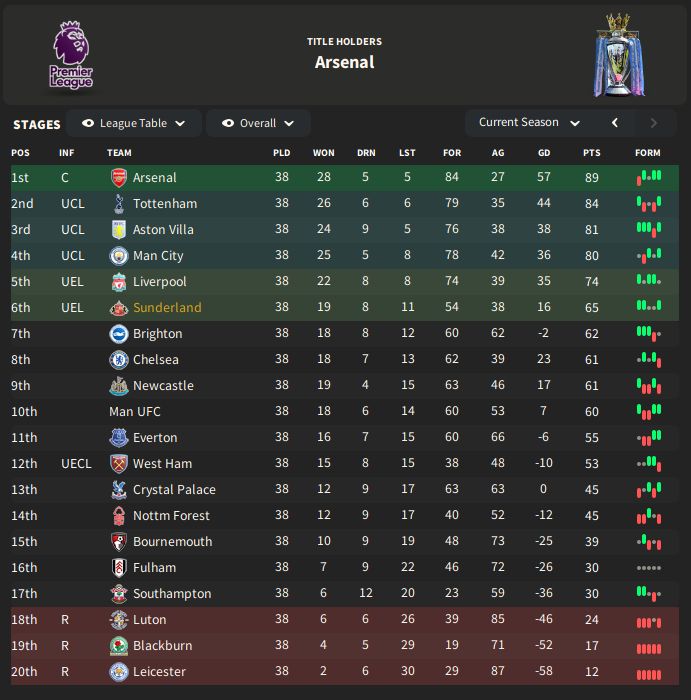Image resolution: width=691 pixels, height=700 pixels.
Task: Sort table by PTS column header
Action: (591, 153)
